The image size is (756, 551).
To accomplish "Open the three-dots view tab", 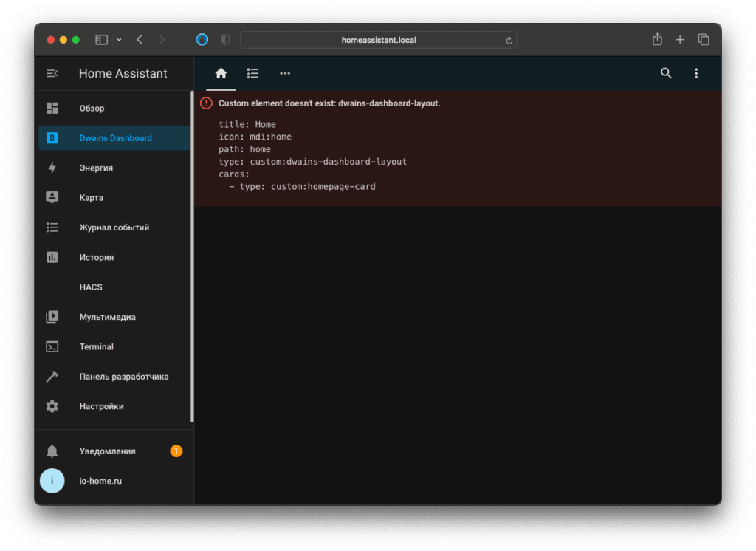I will coord(285,73).
